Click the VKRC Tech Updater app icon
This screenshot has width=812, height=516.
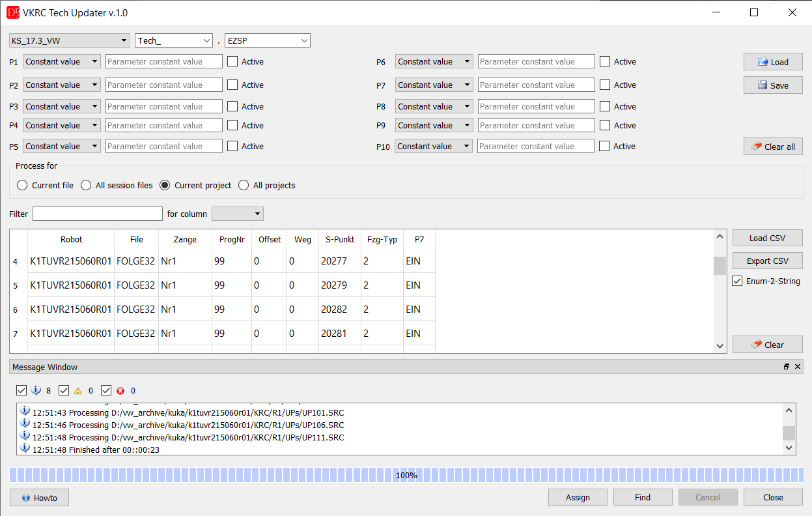[x=13, y=12]
